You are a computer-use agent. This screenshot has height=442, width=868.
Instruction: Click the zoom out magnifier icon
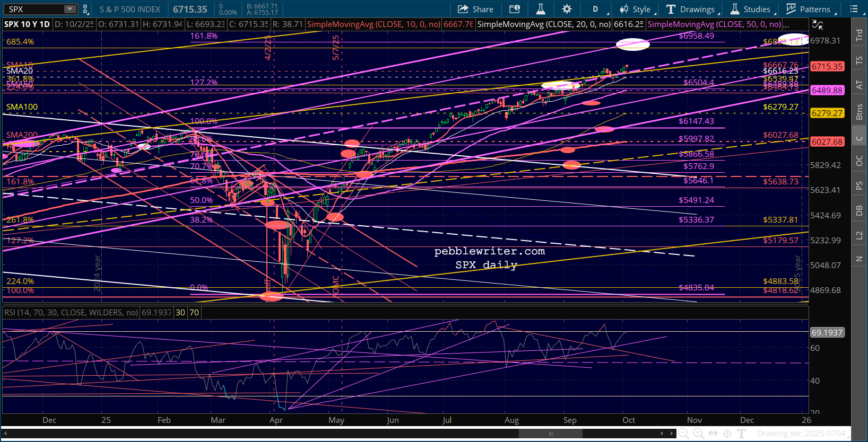coord(684,434)
